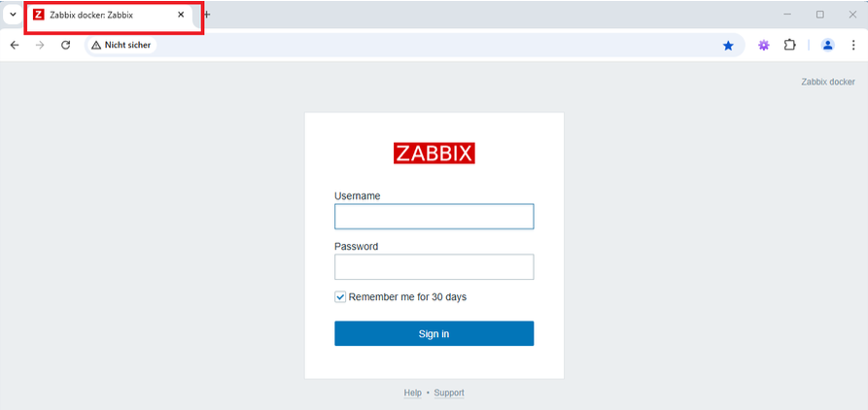This screenshot has height=410, width=868.
Task: Click the back navigation arrow
Action: point(15,46)
